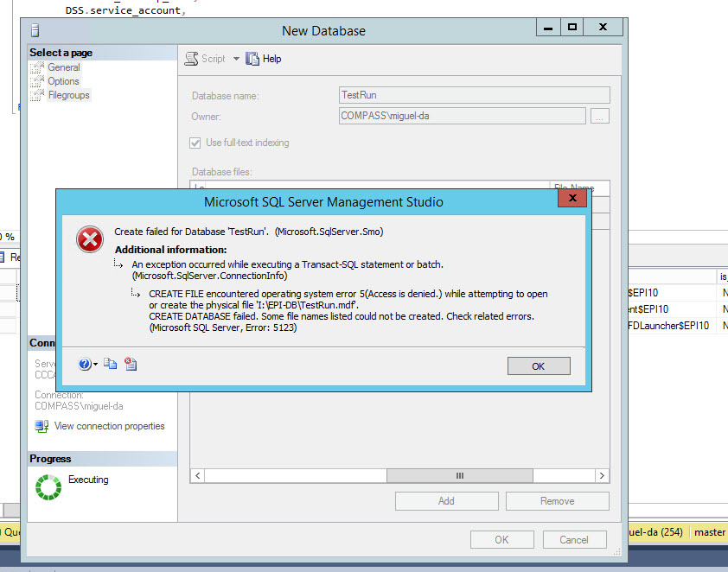The width and height of the screenshot is (728, 572).
Task: Minimize the New Database window
Action: click(548, 27)
